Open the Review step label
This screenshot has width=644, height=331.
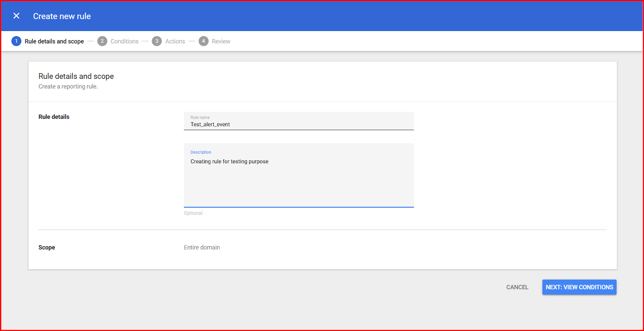(x=221, y=41)
